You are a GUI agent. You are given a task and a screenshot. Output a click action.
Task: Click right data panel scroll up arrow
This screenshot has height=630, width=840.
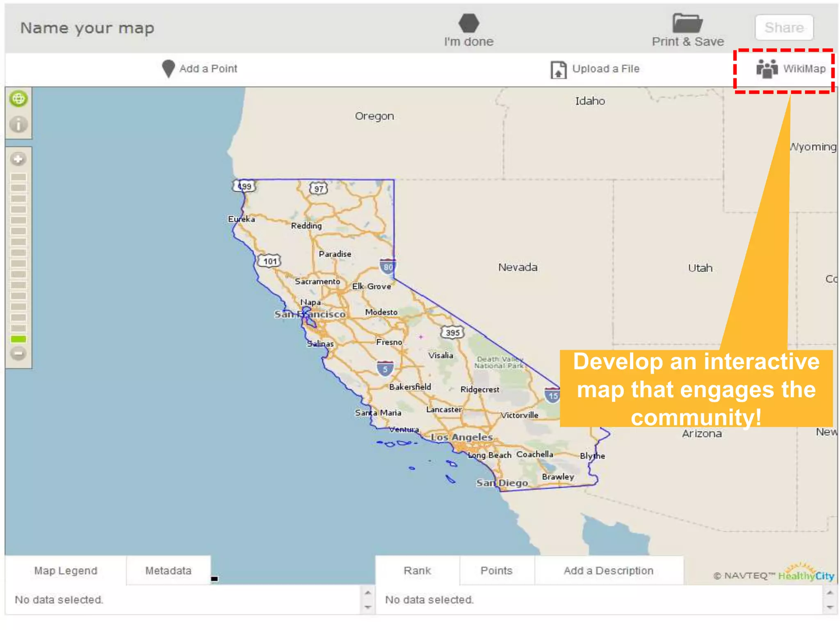coord(829,593)
